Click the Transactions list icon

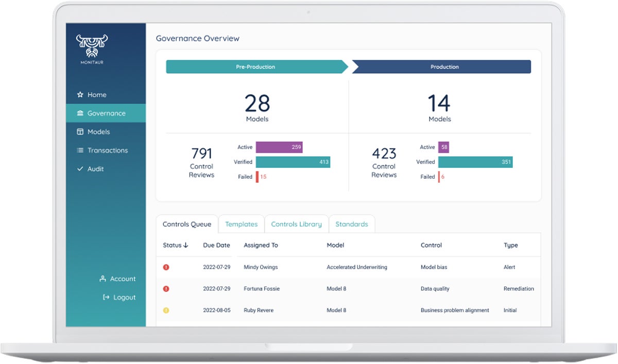coord(80,150)
